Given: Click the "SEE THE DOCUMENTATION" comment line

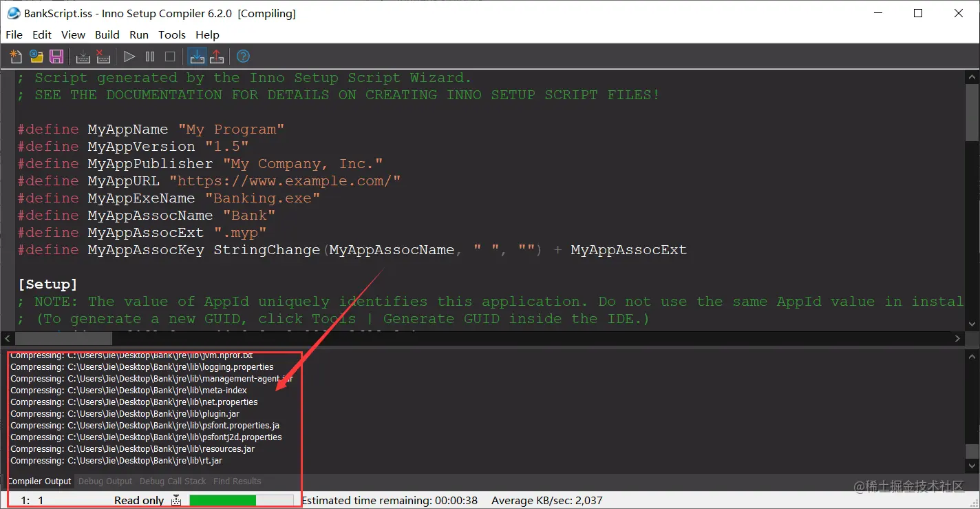Looking at the screenshot, I should [x=339, y=94].
